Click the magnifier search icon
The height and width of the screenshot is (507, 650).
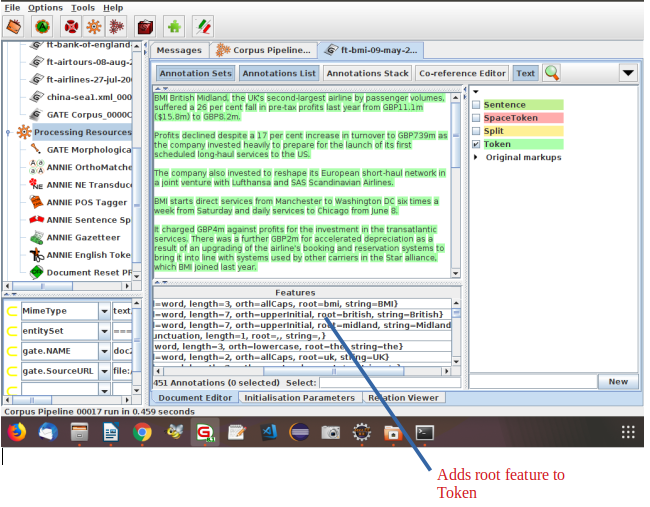552,73
